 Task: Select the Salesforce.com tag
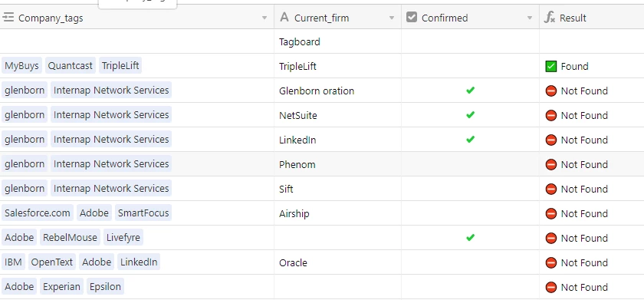point(38,213)
